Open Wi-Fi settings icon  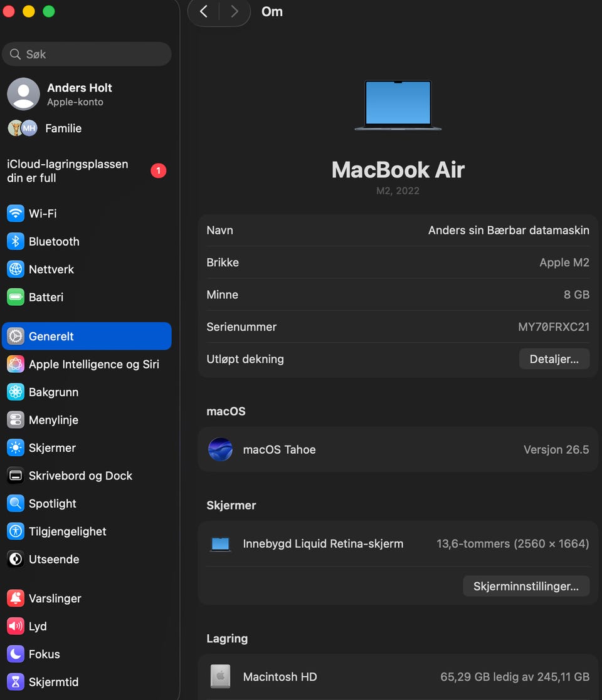pos(16,214)
